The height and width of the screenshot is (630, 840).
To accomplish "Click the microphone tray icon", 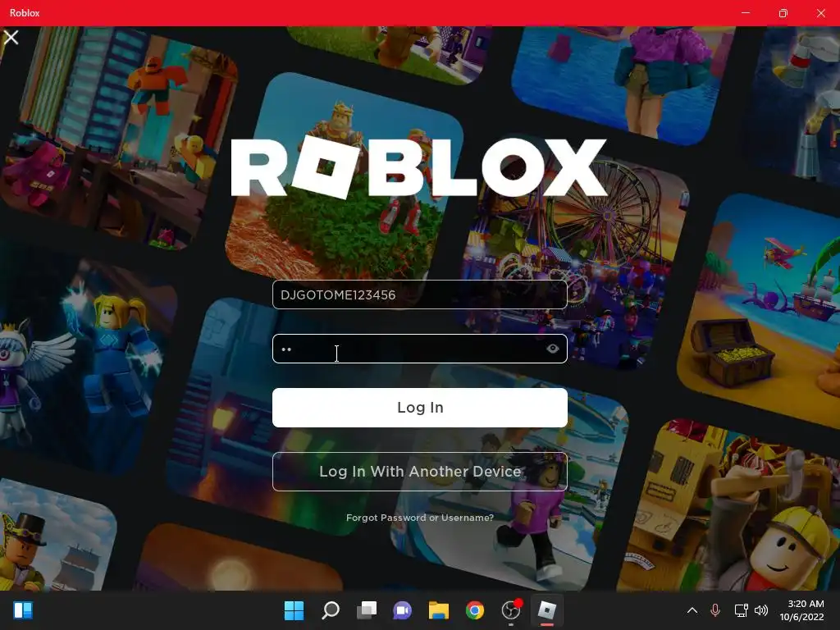I will click(715, 610).
